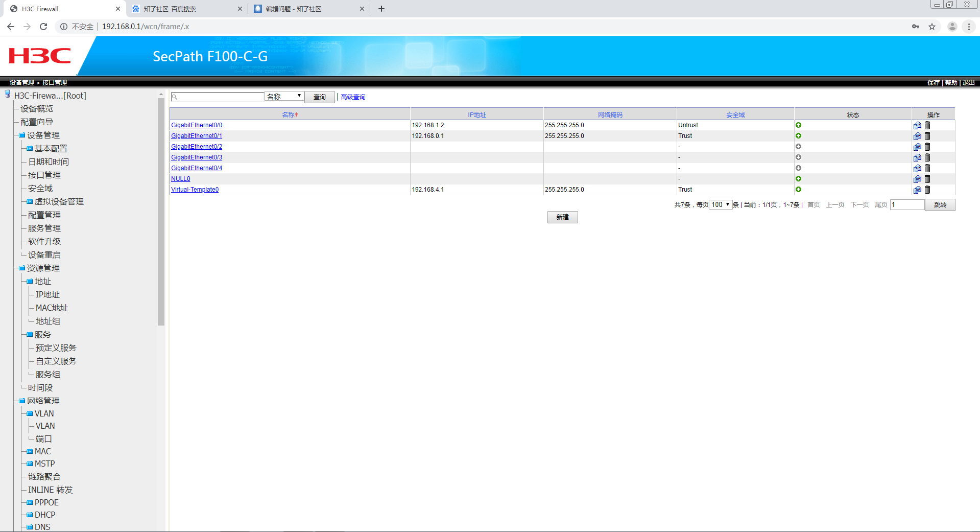The height and width of the screenshot is (532, 980).
Task: Remove Virtual-Template0 with its trash icon
Action: pyautogui.click(x=927, y=190)
